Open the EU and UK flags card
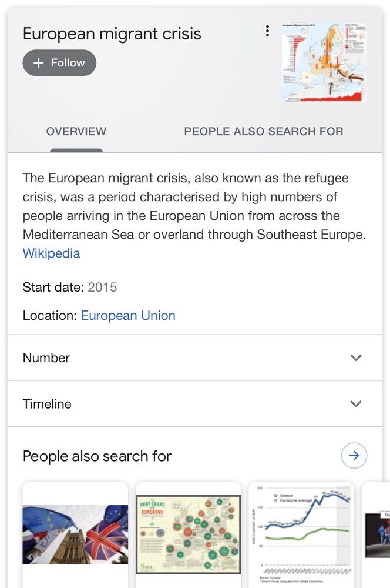 pos(75,534)
